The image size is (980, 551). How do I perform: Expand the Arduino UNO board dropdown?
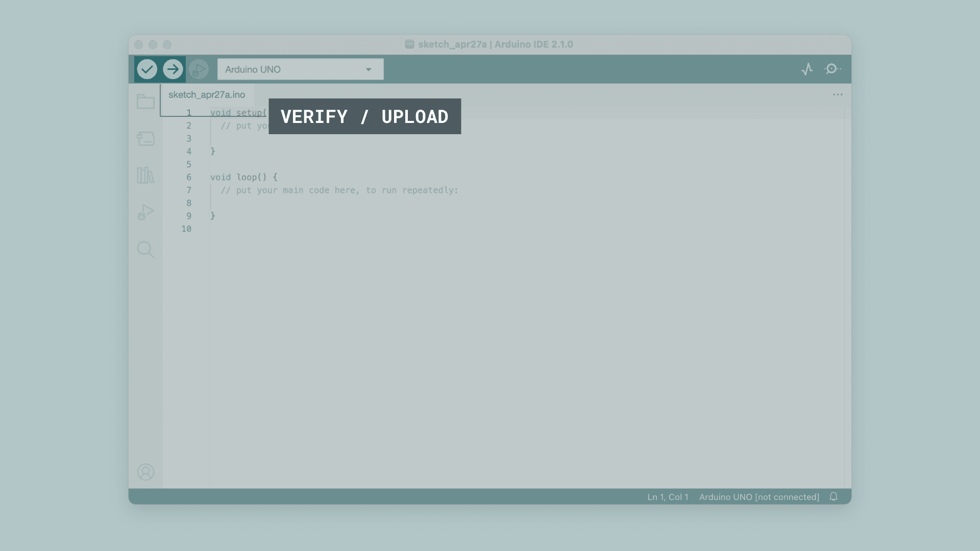[x=301, y=69]
